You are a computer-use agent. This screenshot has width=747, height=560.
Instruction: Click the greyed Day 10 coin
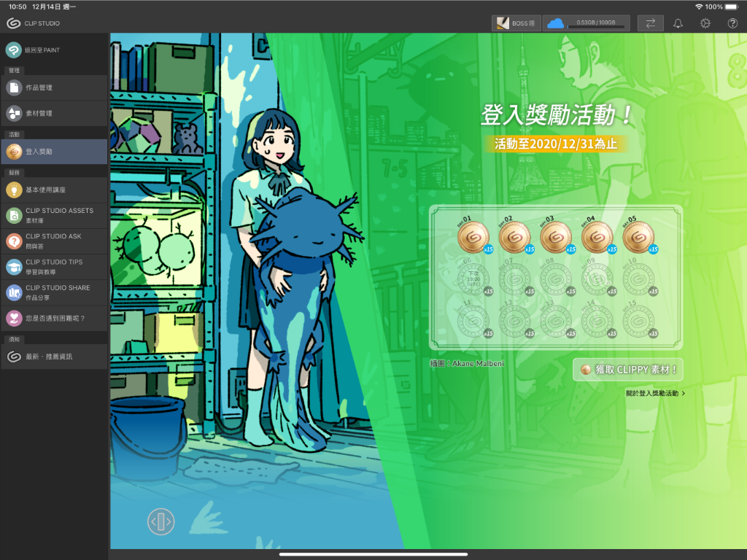coord(639,279)
